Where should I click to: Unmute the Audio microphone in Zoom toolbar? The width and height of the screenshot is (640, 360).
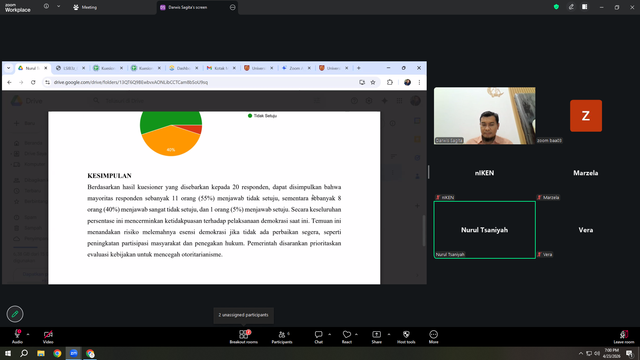coord(17,336)
